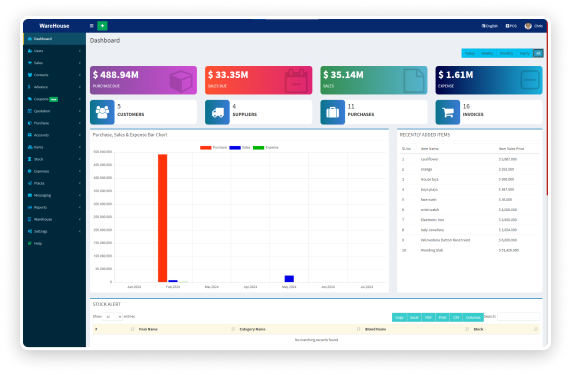Click the Stock Alert search field
Viewport: 571px width, 375px height.
tap(518, 317)
